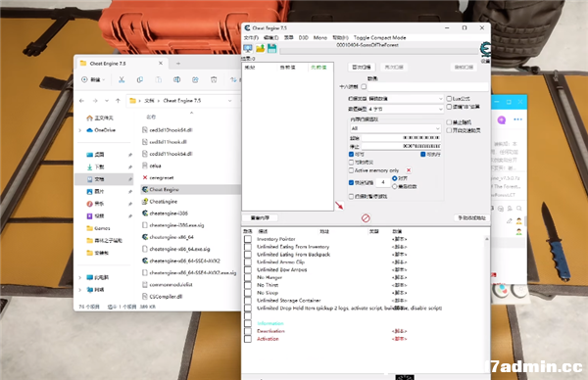Open the Mono menu
The width and height of the screenshot is (588, 380).
[319, 38]
